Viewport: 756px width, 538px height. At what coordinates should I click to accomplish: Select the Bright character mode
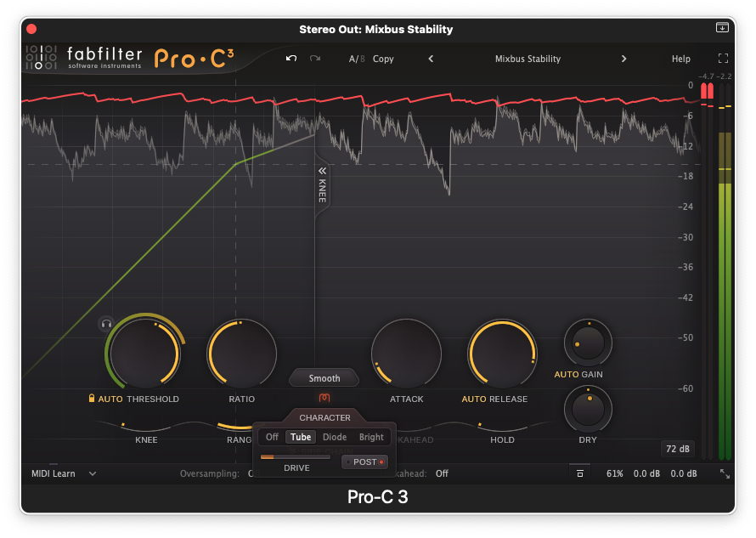371,437
